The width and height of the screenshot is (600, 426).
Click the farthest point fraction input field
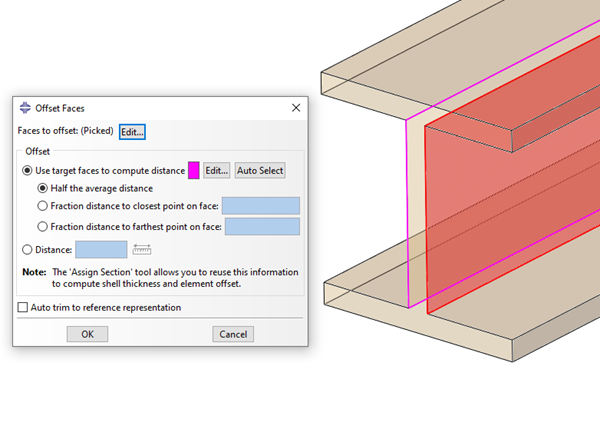pos(263,226)
